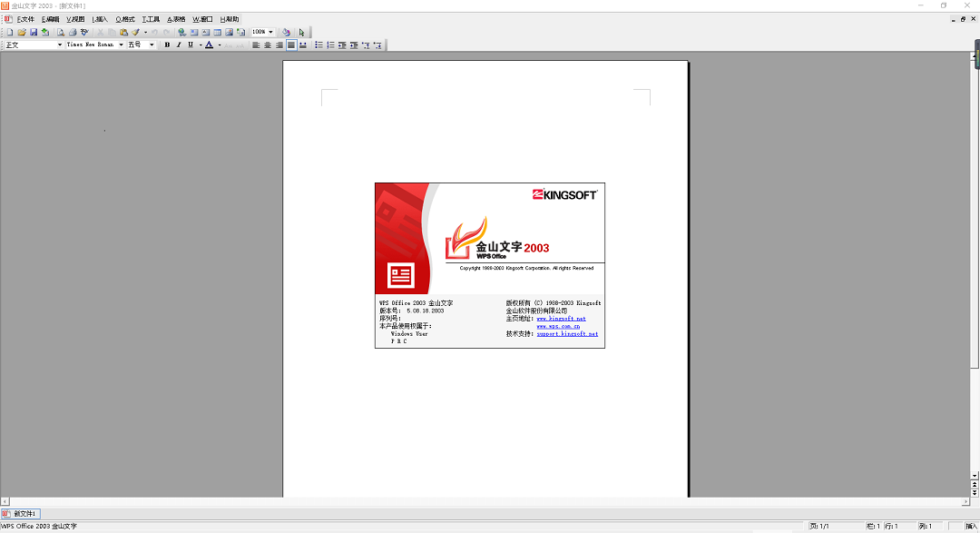The width and height of the screenshot is (980, 533).
Task: Save the current document
Action: (x=34, y=32)
